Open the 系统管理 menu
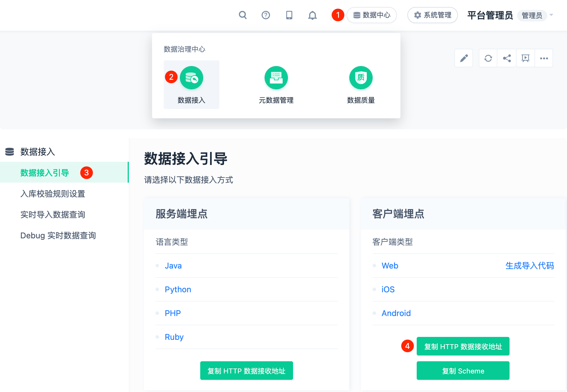Screen dimensions: 567x392 (432, 15)
